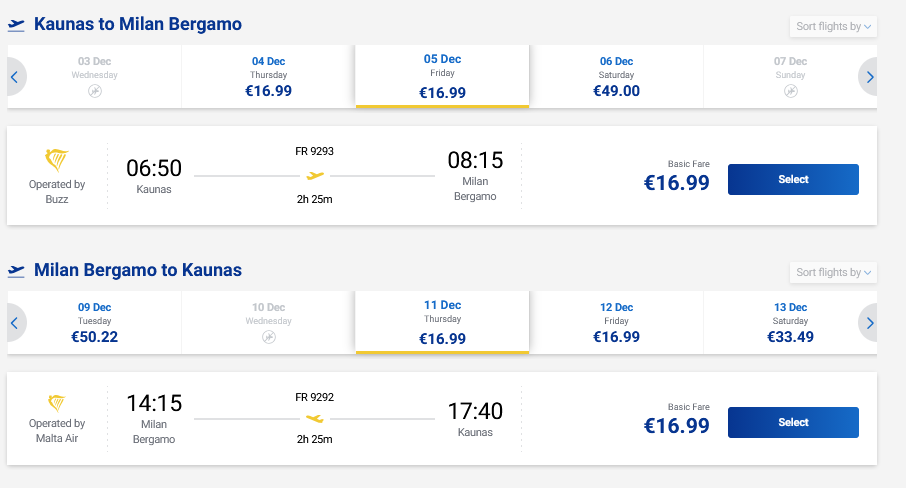
Task: Open outbound Sort flights by dropdown
Action: coord(833,26)
